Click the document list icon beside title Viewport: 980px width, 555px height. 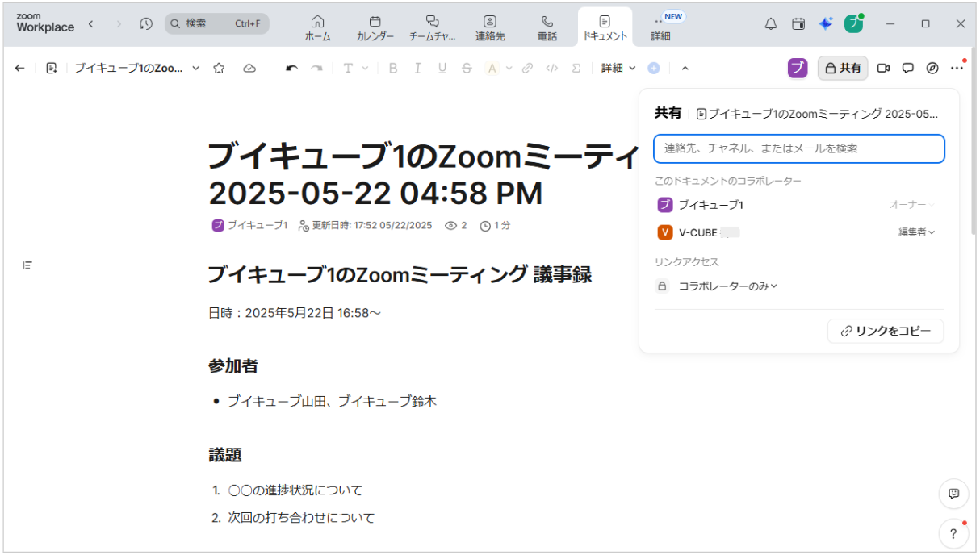tap(52, 69)
